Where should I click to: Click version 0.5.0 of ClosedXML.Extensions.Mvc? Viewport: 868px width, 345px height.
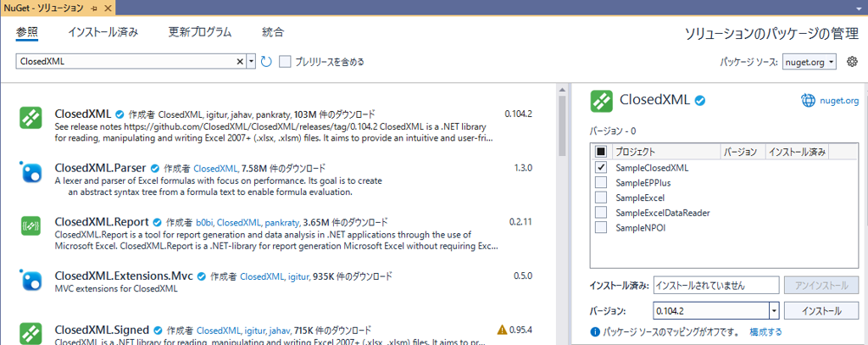pos(522,276)
